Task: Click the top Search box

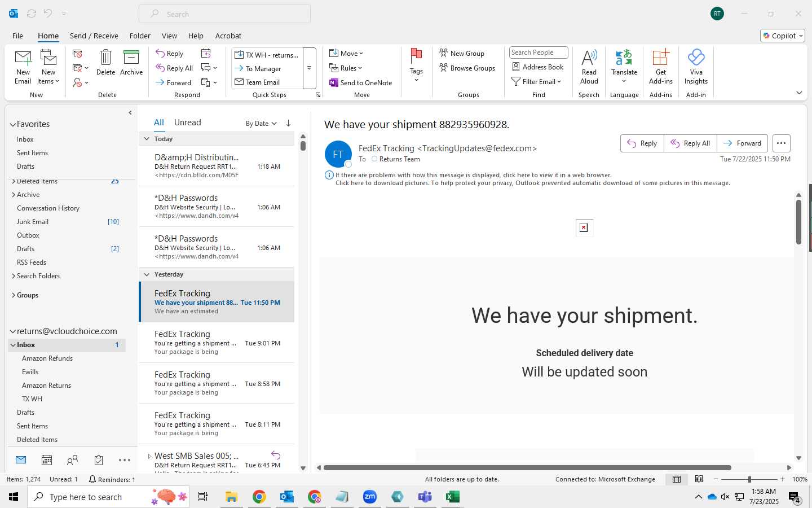Action: pos(224,14)
